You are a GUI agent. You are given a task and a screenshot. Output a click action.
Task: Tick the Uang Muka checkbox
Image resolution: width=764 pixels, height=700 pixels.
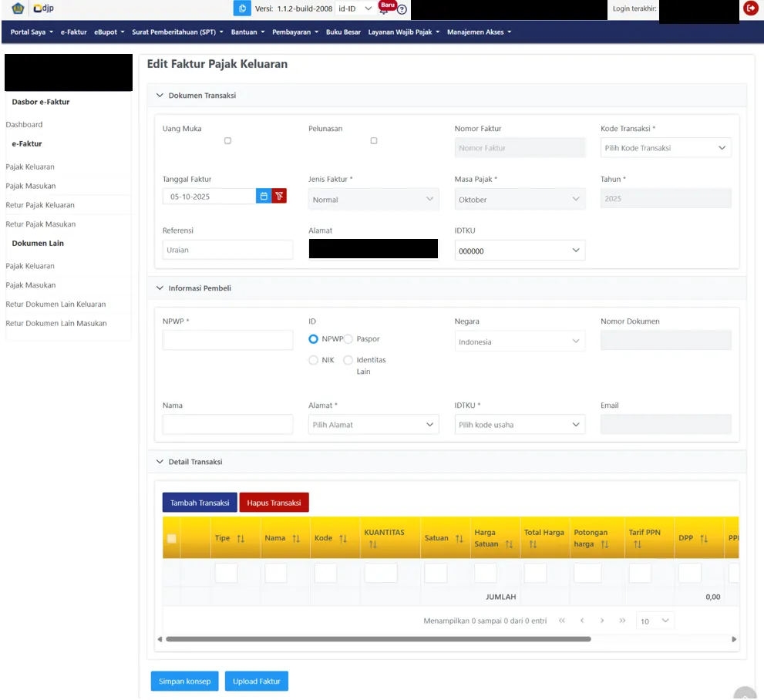pyautogui.click(x=227, y=141)
